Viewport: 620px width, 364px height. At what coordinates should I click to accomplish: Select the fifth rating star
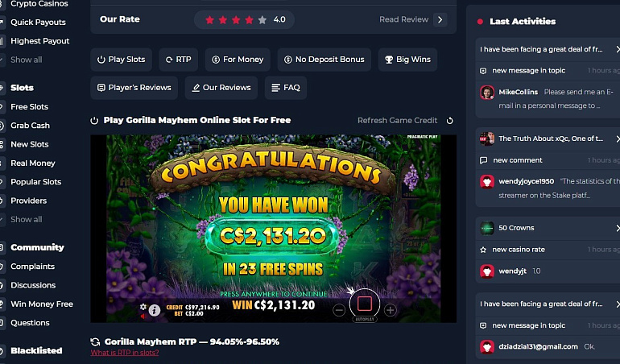(x=262, y=20)
